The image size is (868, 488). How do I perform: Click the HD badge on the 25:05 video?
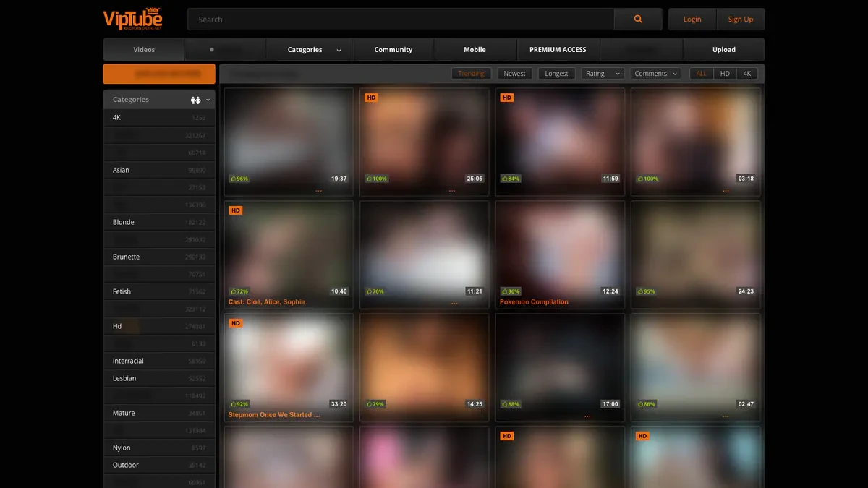[x=371, y=98]
